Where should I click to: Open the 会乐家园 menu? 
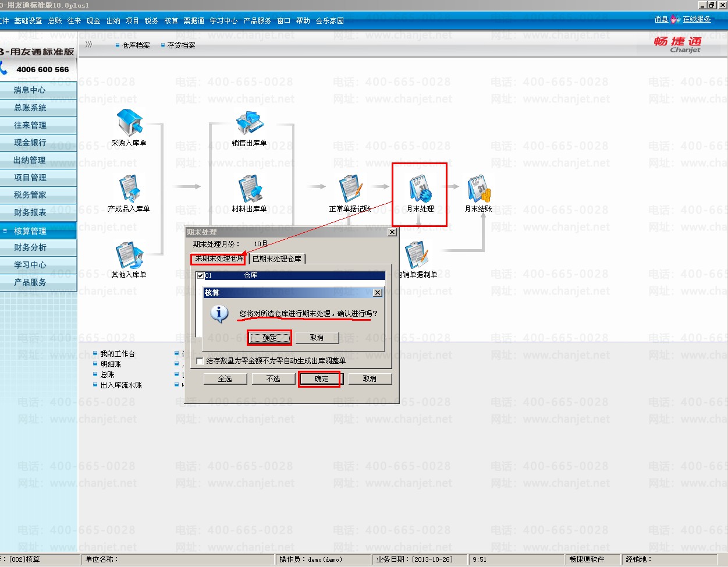pyautogui.click(x=330, y=21)
